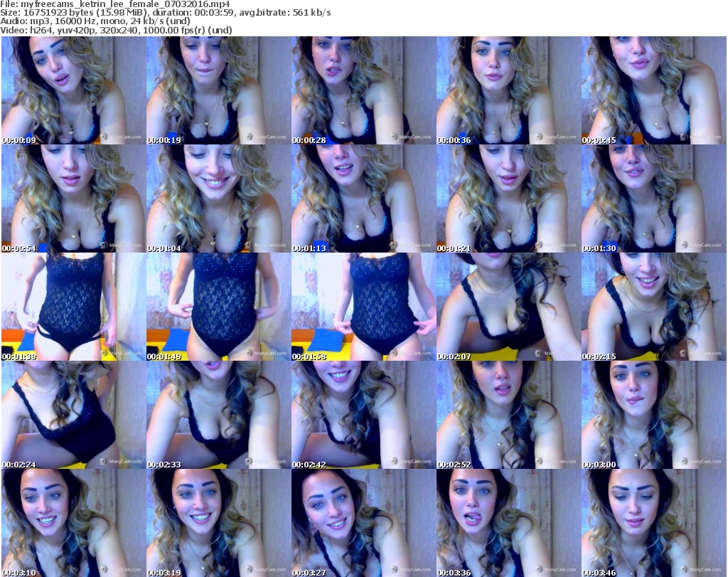The height and width of the screenshot is (577, 728).
Task: Pick the frame stamped 00:03:00
Action: pyautogui.click(x=654, y=415)
